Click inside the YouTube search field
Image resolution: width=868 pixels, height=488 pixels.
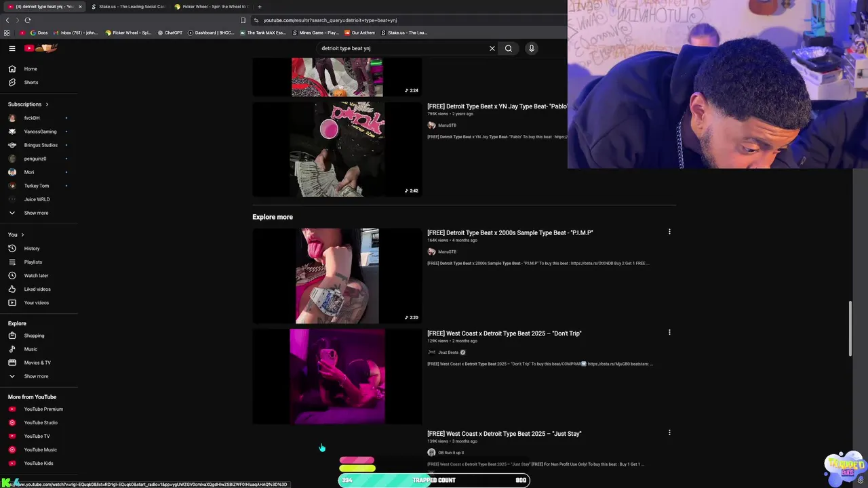402,48
